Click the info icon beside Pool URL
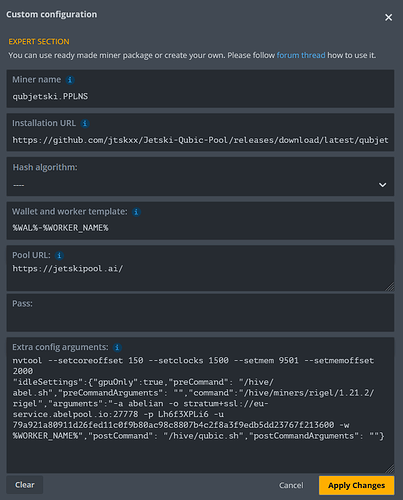 (59, 256)
